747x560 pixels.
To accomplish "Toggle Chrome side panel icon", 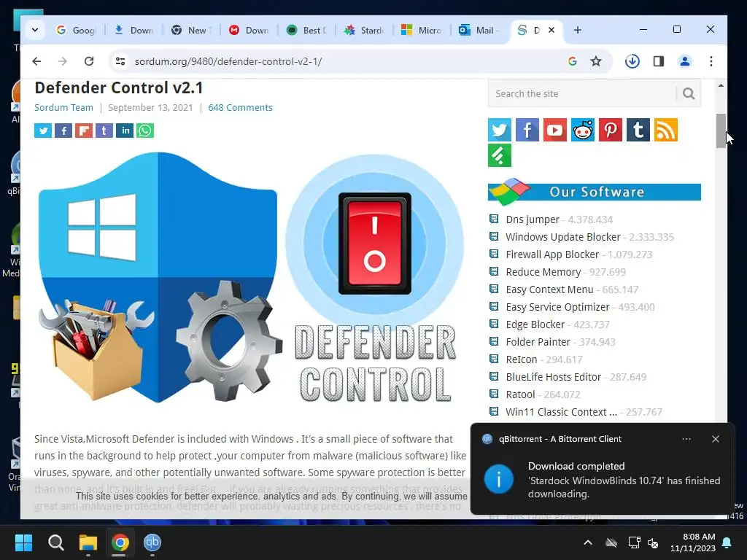I will tap(659, 61).
